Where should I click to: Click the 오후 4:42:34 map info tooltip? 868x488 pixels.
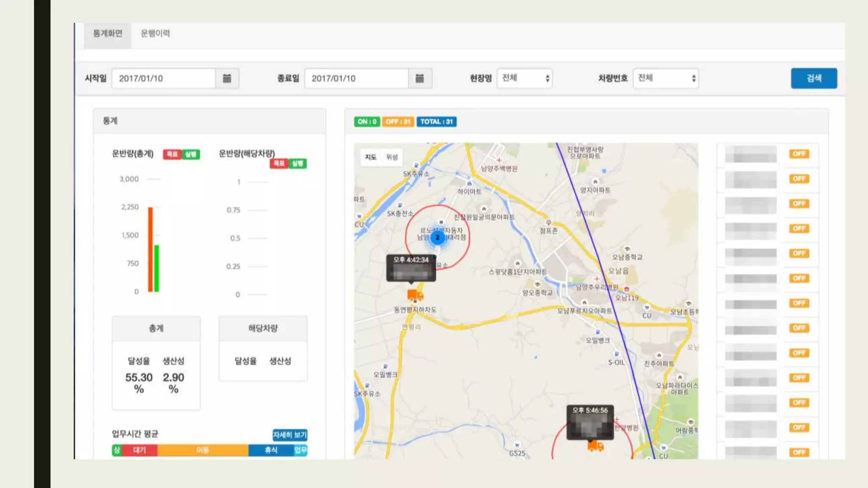click(x=411, y=268)
